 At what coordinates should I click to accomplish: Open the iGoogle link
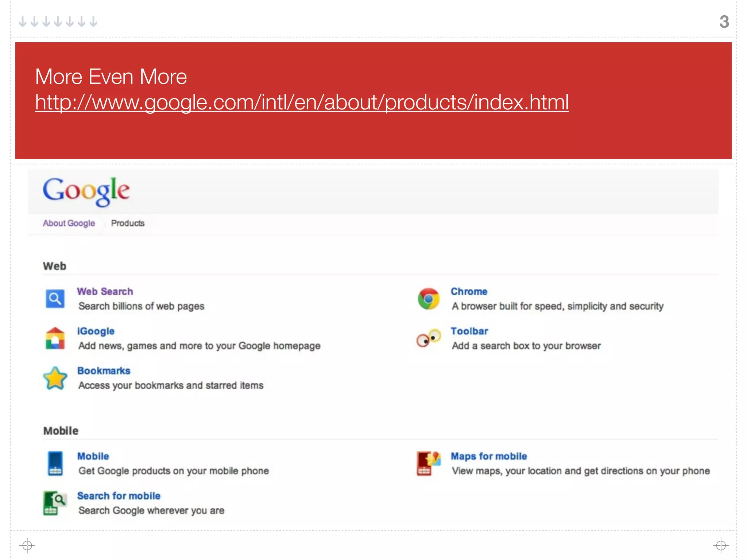(96, 331)
